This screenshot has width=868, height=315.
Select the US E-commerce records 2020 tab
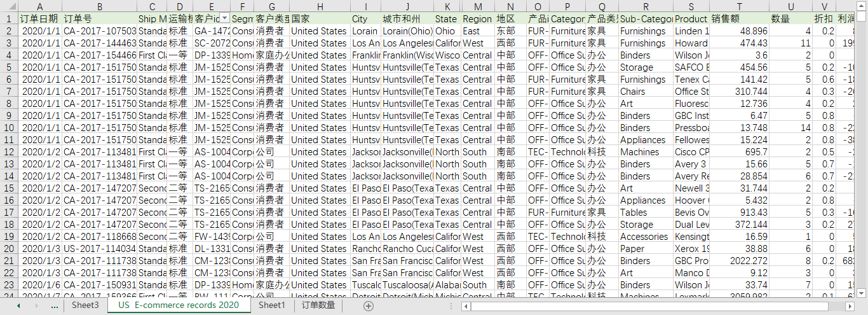pyautogui.click(x=179, y=305)
